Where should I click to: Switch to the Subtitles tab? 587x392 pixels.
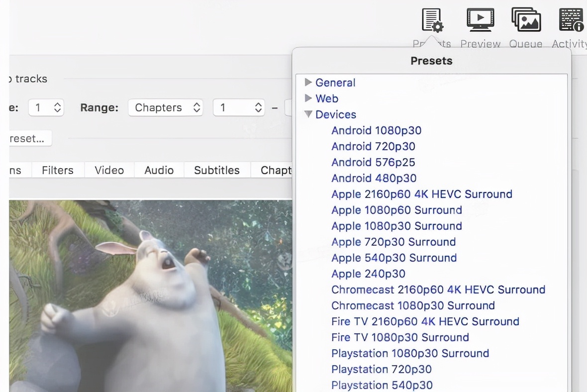click(x=217, y=170)
